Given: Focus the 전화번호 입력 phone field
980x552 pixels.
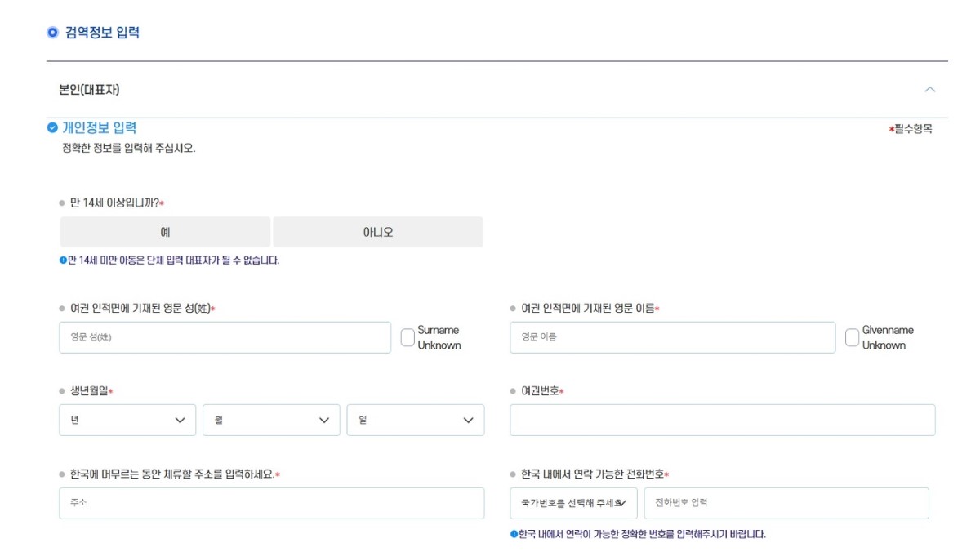Looking at the screenshot, I should click(x=786, y=503).
